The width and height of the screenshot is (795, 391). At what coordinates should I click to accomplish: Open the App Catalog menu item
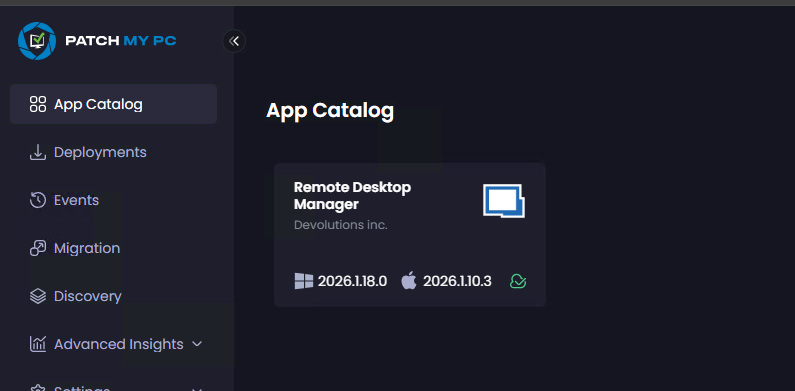click(x=114, y=104)
